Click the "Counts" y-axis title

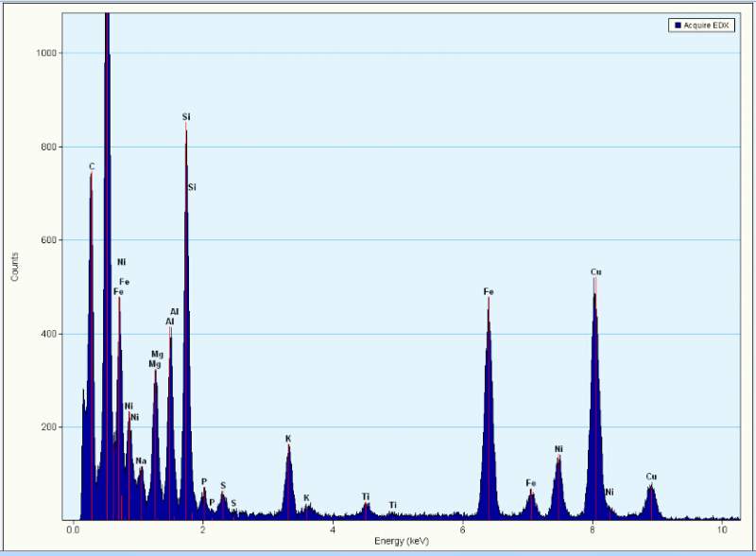pos(14,267)
